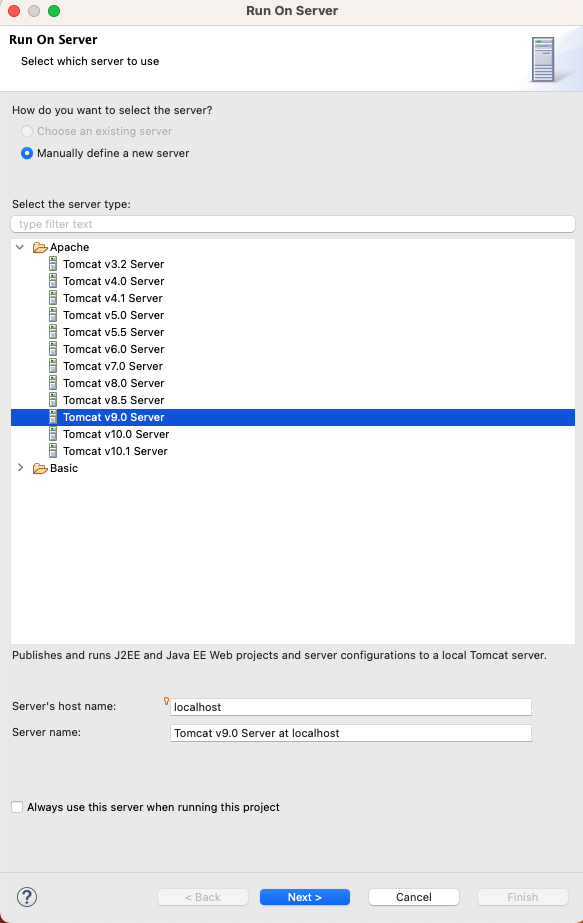Choose Tomcat v5.0 Server label
583x923 pixels.
(x=114, y=316)
